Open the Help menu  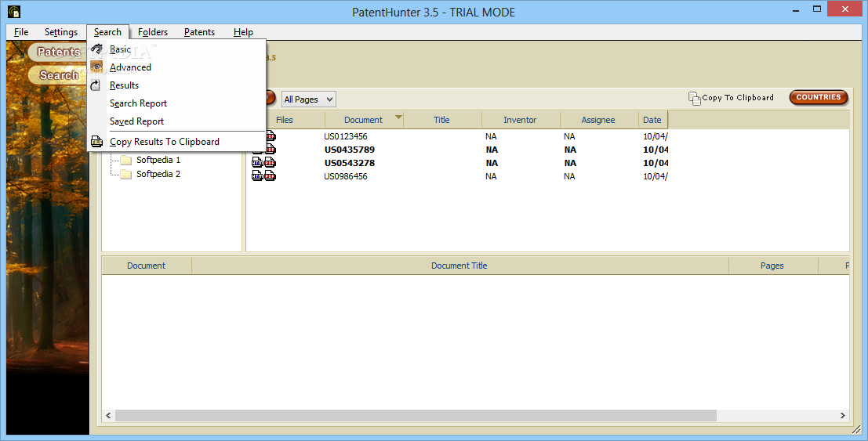click(x=243, y=32)
